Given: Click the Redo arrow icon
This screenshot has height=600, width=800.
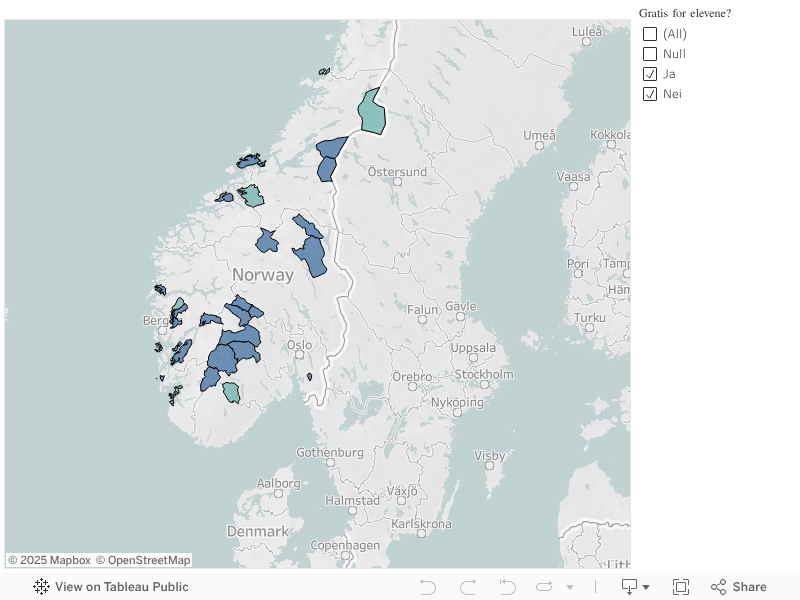Looking at the screenshot, I should coord(468,587).
